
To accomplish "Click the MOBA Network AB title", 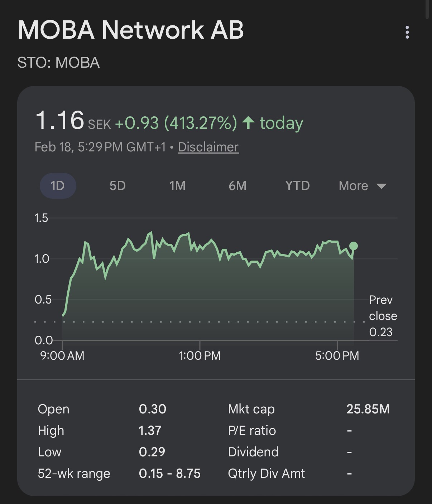I will point(131,29).
